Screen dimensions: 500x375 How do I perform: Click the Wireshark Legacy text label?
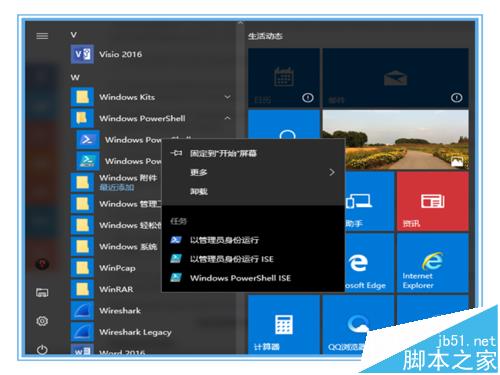point(135,332)
